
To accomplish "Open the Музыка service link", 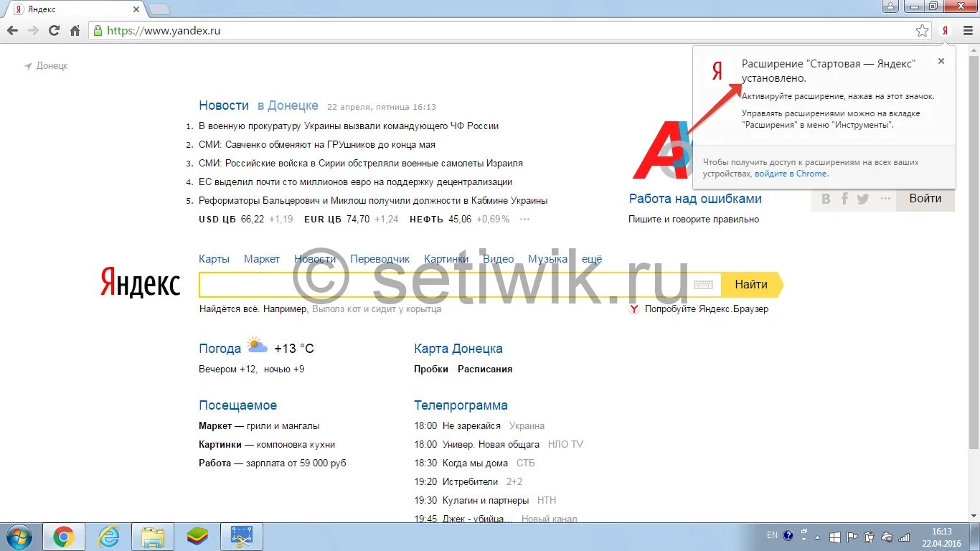I will click(547, 259).
